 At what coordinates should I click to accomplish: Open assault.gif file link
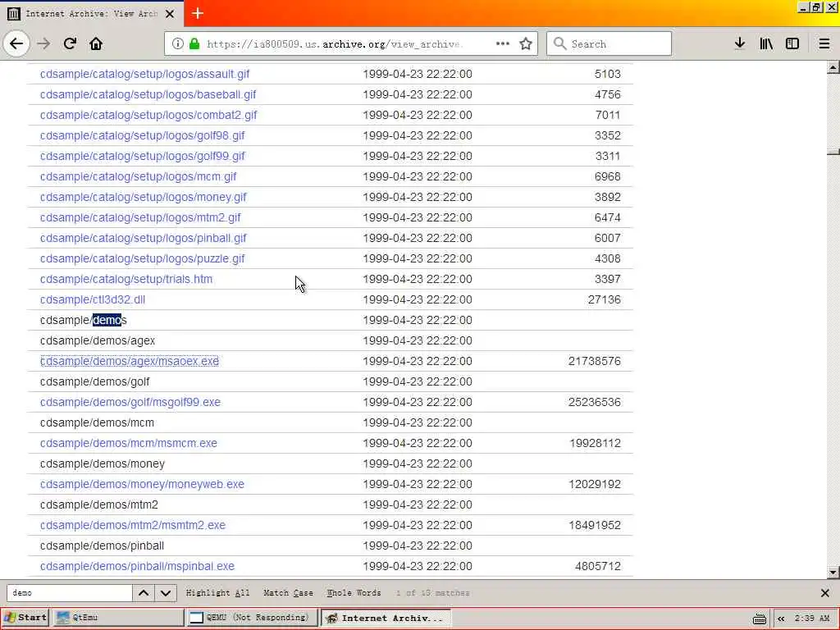click(x=144, y=74)
